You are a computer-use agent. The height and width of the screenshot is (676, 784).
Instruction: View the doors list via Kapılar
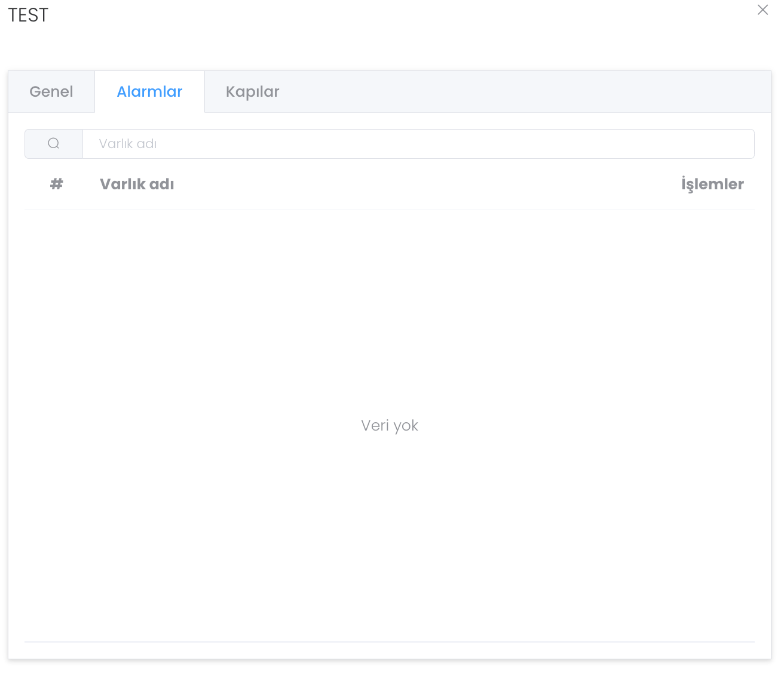coord(252,92)
